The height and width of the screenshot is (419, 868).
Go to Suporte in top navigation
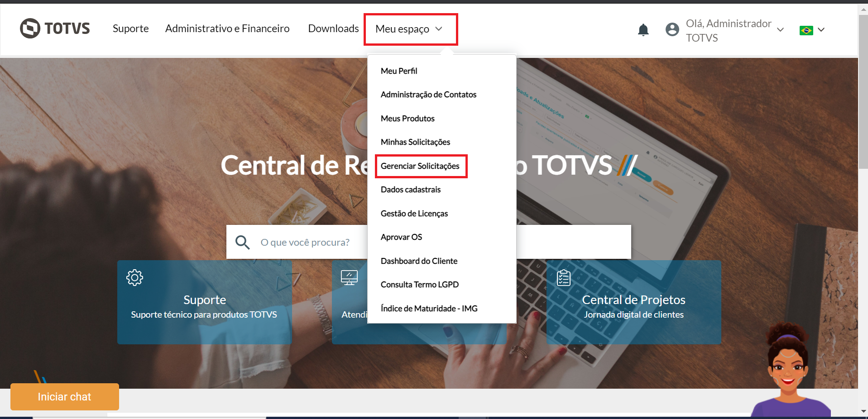click(x=130, y=29)
